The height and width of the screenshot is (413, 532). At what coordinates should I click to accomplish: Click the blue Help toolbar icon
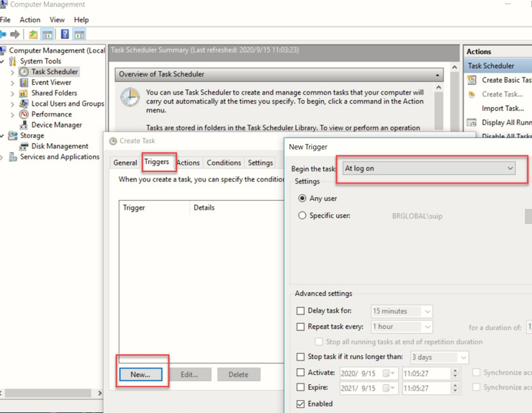tap(65, 35)
